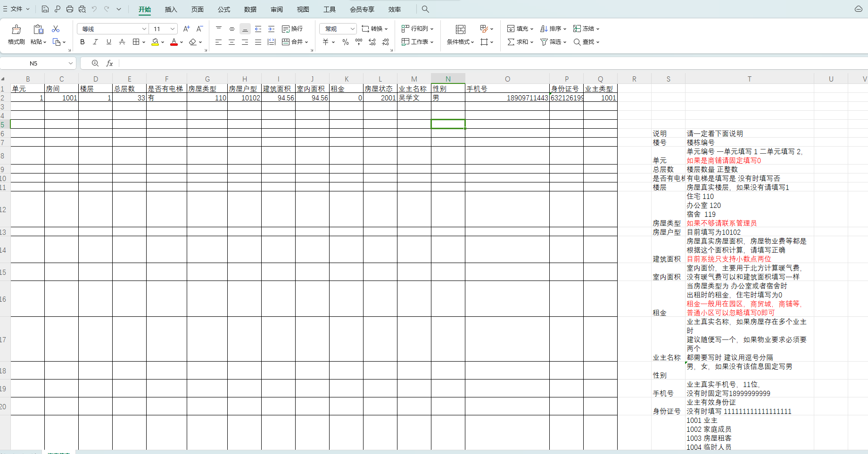This screenshot has width=868, height=454.
Task: Click the Freeze (冻结) button
Action: [586, 29]
